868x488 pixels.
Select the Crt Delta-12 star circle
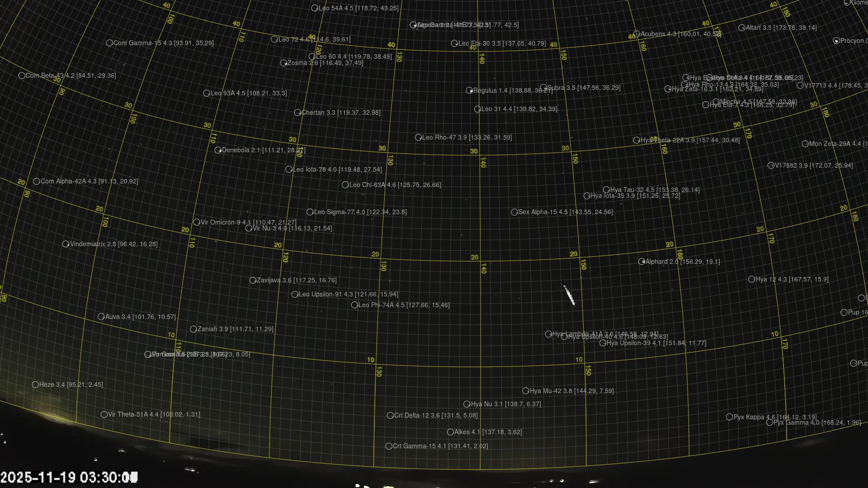click(x=390, y=415)
